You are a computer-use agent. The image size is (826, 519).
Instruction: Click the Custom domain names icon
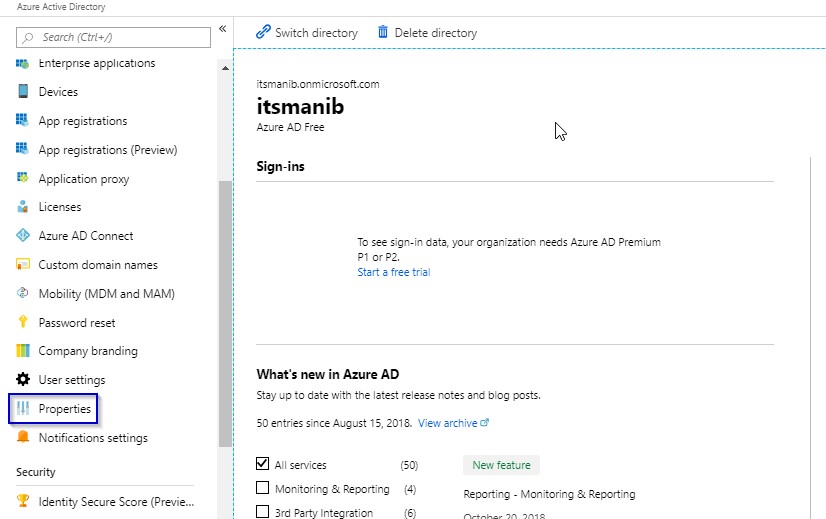(x=23, y=264)
